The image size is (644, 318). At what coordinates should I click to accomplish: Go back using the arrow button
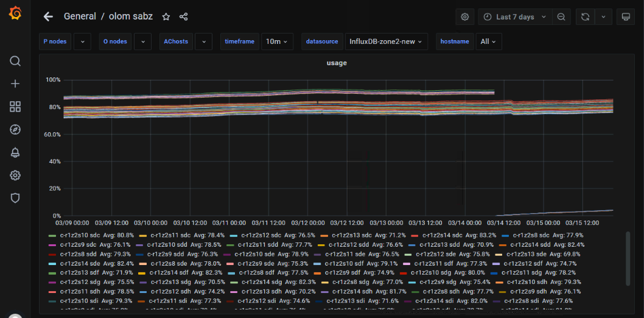click(x=48, y=17)
